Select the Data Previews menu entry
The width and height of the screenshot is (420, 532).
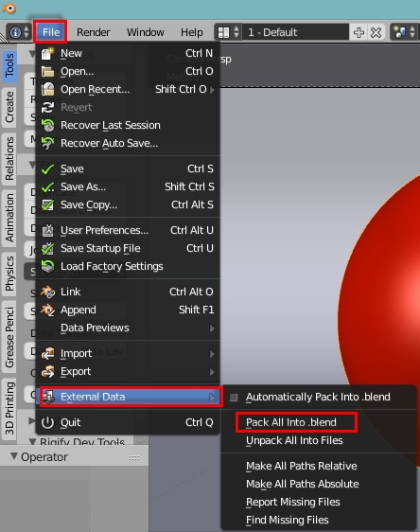[128, 328]
